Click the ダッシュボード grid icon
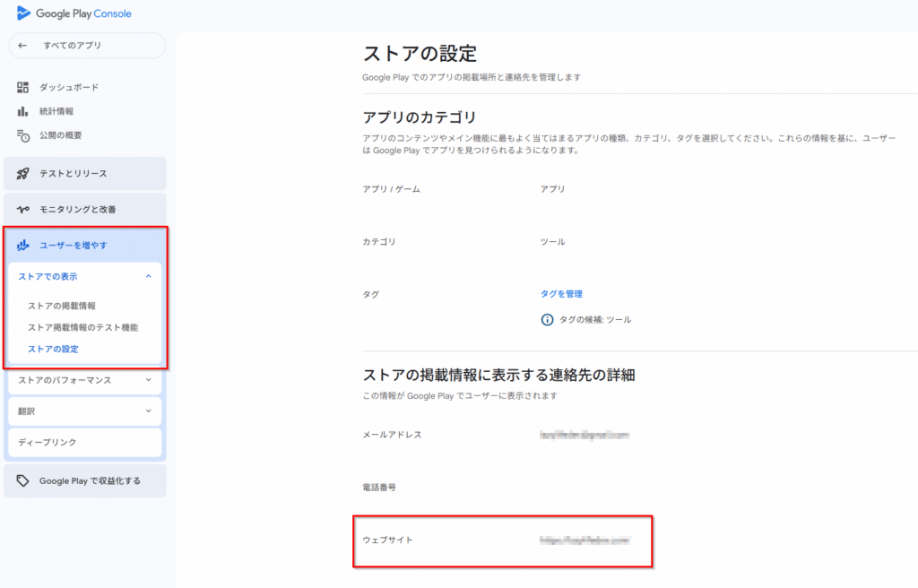918x588 pixels. pyautogui.click(x=23, y=87)
